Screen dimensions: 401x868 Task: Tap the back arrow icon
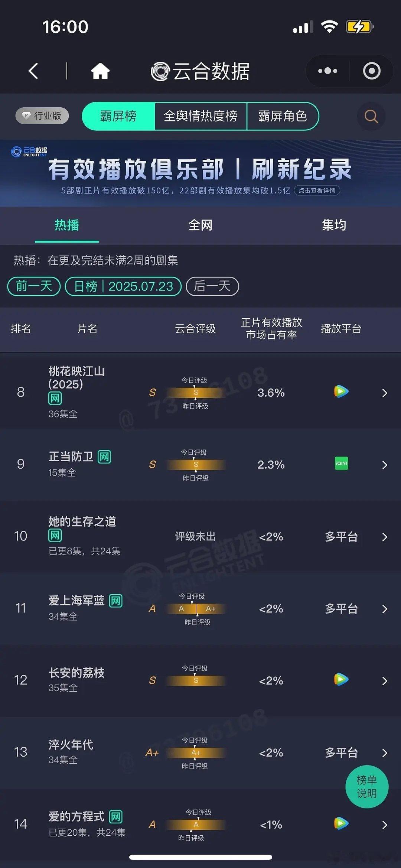[x=33, y=71]
